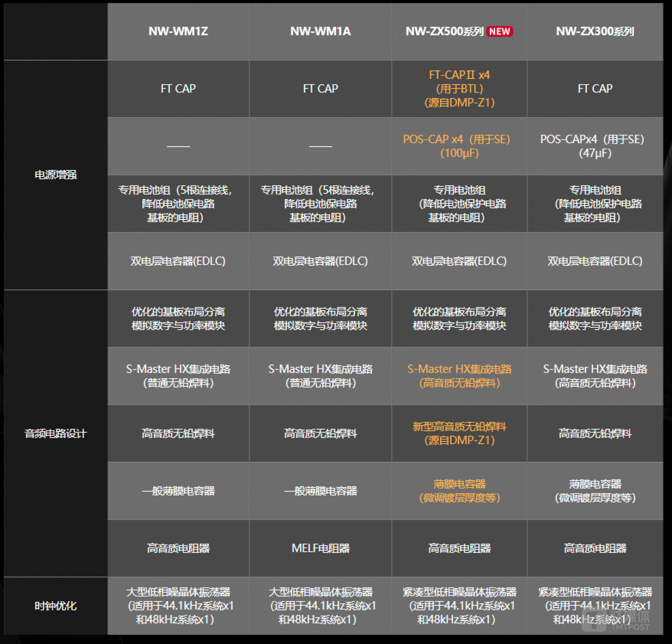Select 一般薄膜电容器 under NW-WM1A
Screen dimensions: 672x644
[x=321, y=491]
